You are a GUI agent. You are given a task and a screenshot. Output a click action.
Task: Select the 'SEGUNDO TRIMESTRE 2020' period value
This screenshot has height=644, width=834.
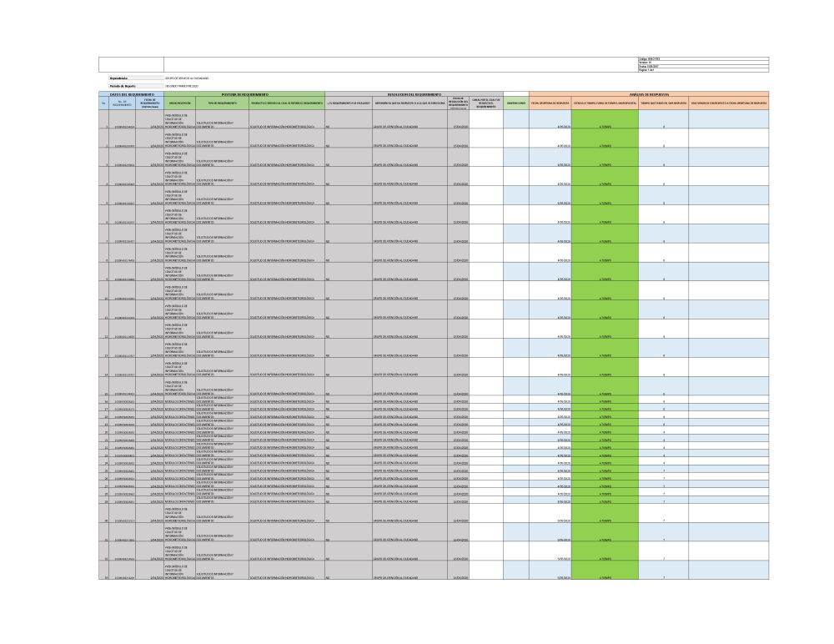point(183,86)
